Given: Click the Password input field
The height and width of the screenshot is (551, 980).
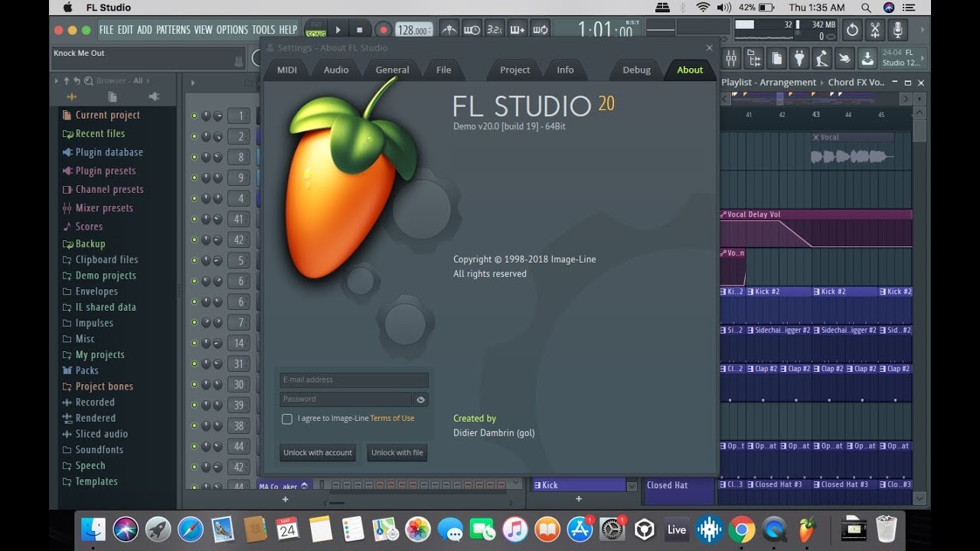Looking at the screenshot, I should click(346, 399).
